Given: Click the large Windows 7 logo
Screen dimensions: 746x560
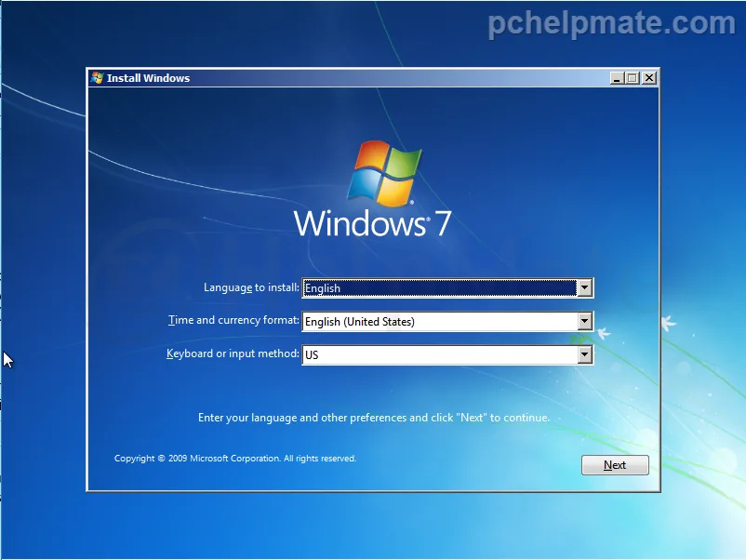Looking at the screenshot, I should [372, 190].
